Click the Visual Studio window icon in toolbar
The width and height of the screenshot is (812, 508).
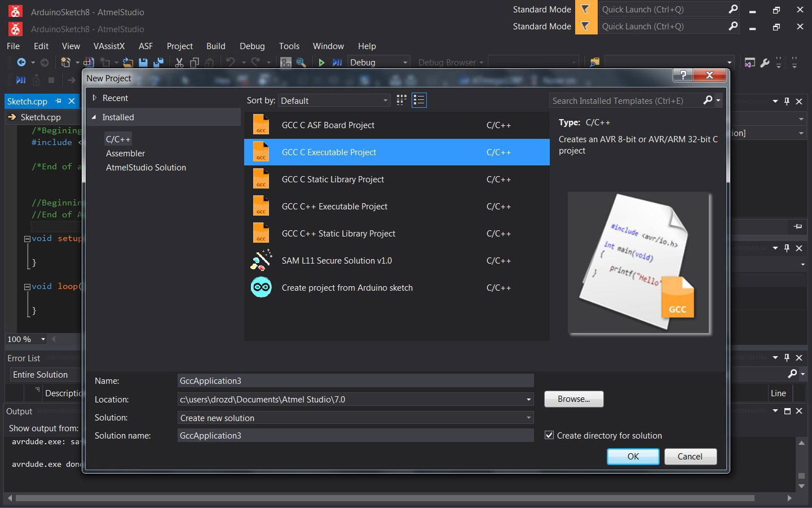point(749,62)
